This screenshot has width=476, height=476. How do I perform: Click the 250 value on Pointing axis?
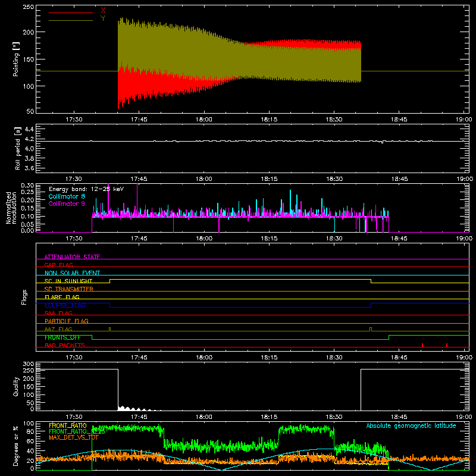point(29,7)
